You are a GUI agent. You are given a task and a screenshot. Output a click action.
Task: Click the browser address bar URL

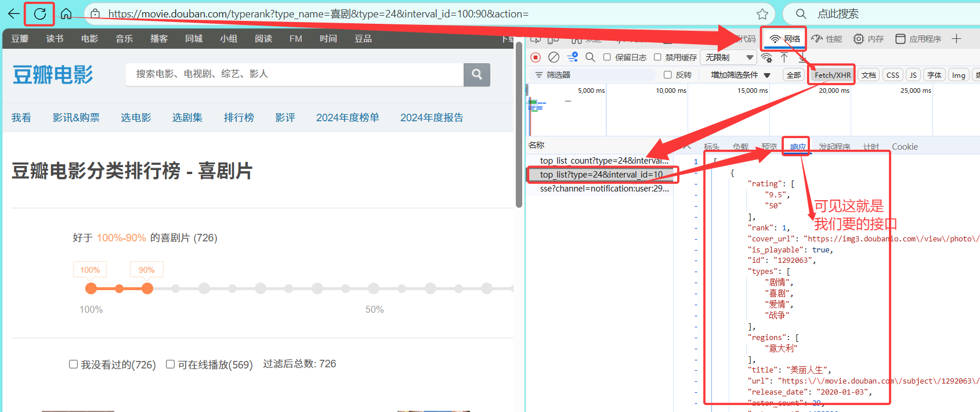click(x=319, y=14)
